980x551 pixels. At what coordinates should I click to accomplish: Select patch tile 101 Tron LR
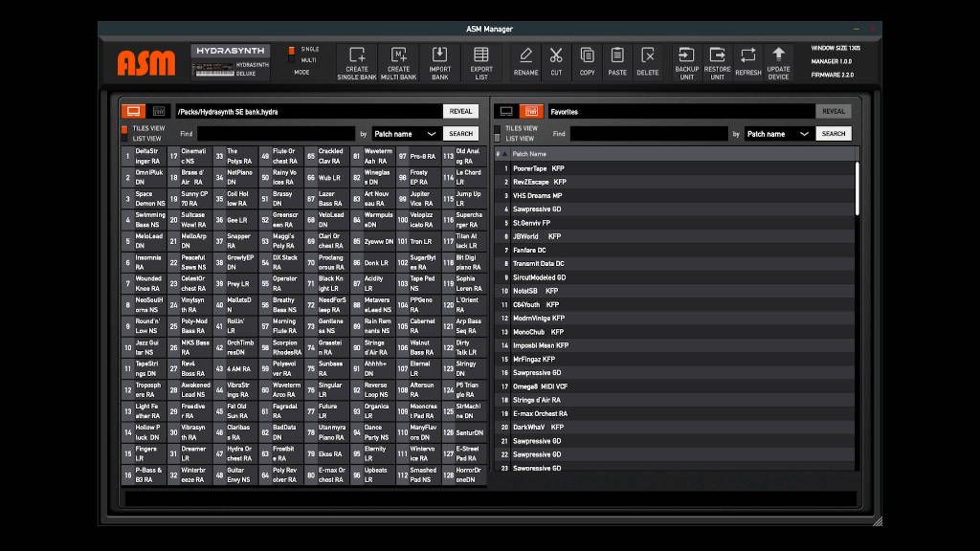(x=418, y=241)
